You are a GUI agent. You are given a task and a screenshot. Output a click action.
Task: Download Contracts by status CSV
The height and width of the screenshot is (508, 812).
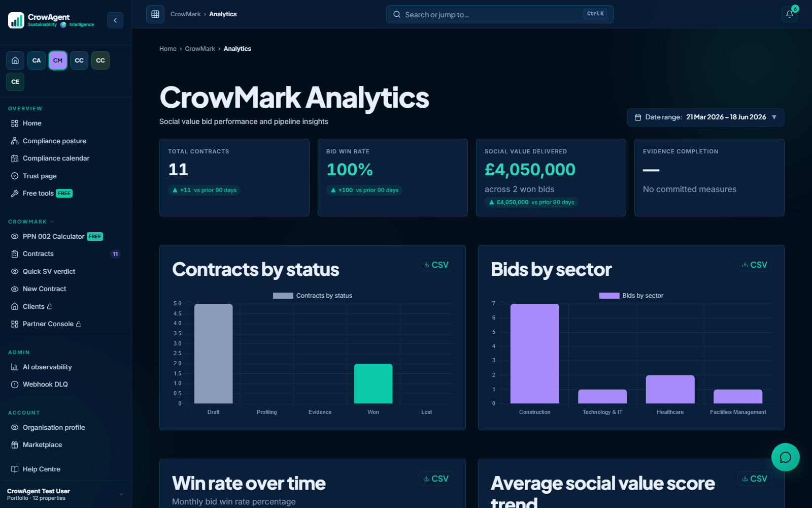pos(436,265)
